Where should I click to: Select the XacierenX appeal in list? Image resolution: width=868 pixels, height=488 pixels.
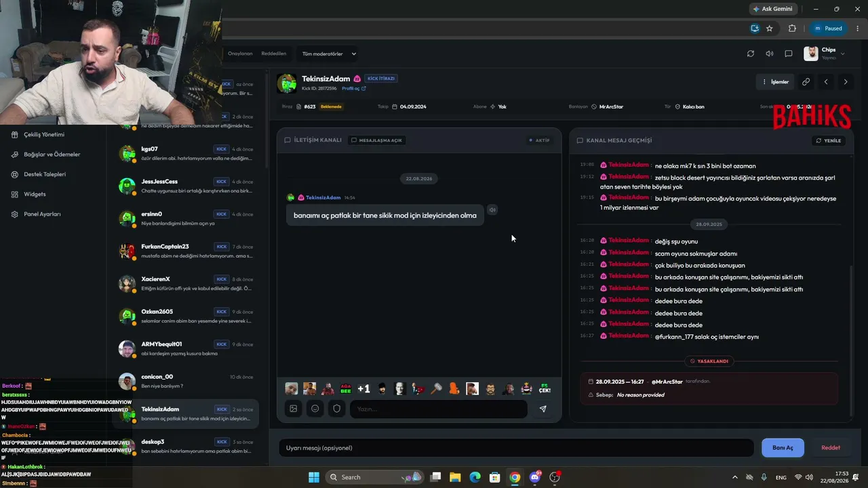coord(186,284)
